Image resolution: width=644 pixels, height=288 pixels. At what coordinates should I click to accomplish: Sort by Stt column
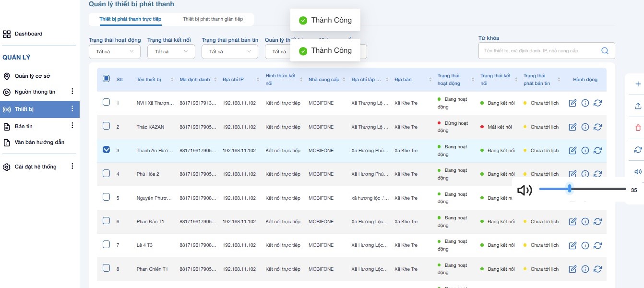pos(119,80)
